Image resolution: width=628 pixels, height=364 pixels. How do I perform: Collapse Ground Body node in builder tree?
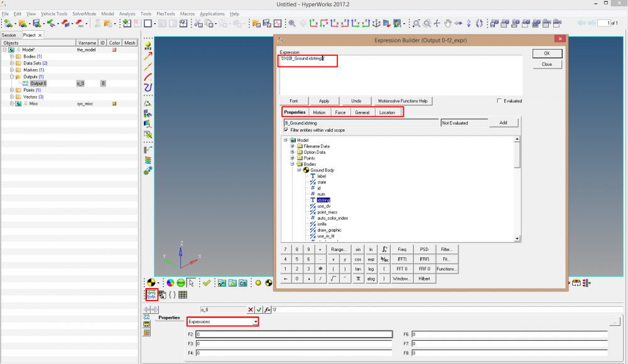coord(299,170)
